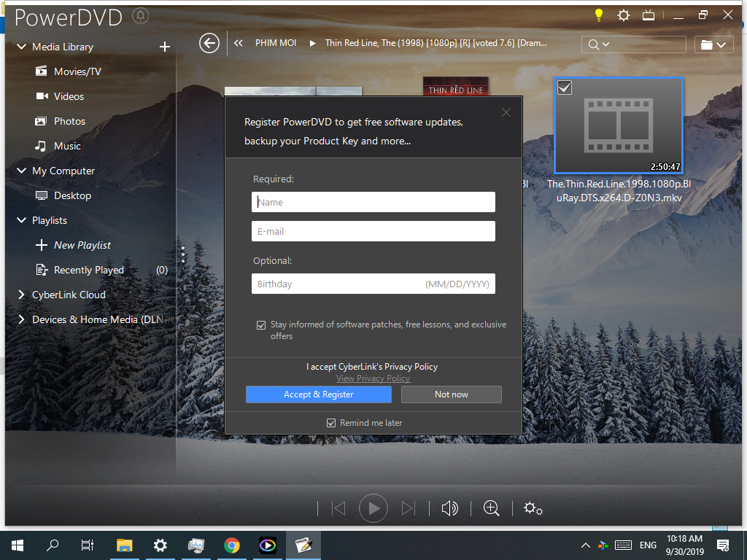Screen dimensions: 747x560
Task: Show hidden system tray icons
Action: tap(586, 545)
